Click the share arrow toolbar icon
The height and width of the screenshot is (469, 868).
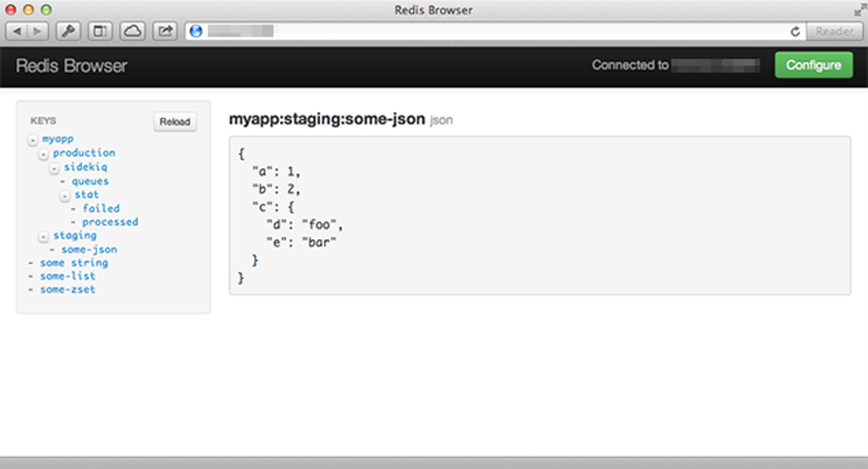tap(165, 31)
